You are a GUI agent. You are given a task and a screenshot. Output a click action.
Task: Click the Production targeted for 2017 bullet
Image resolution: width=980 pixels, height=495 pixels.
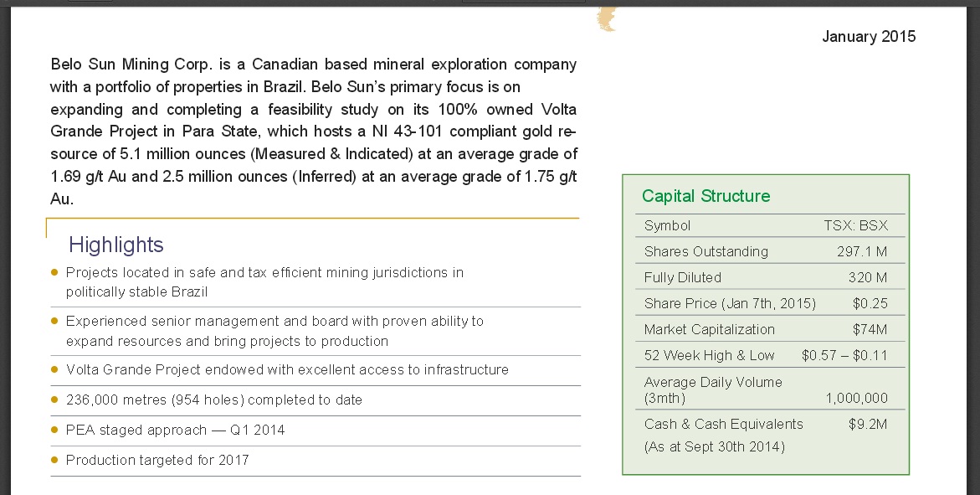point(157,461)
